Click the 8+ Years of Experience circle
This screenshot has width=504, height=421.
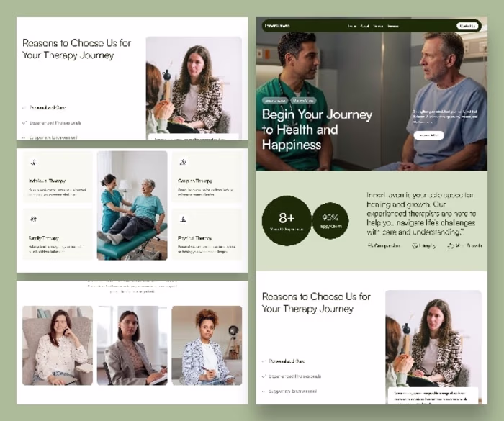click(x=287, y=221)
